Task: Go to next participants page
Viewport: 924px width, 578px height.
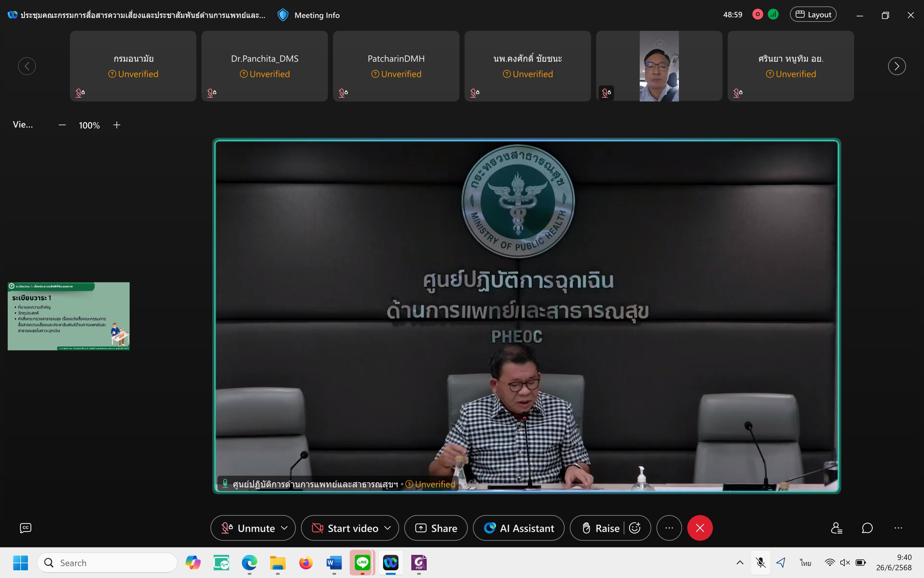Action: pos(897,66)
